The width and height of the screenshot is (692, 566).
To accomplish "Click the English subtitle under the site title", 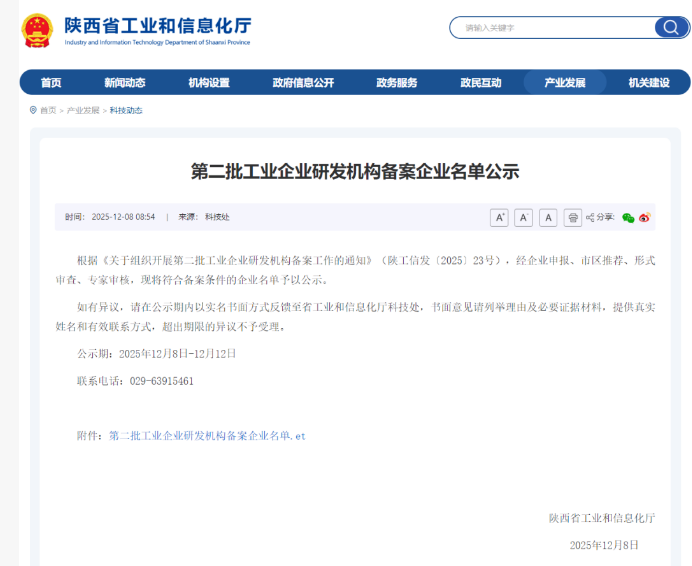I will 158,42.
